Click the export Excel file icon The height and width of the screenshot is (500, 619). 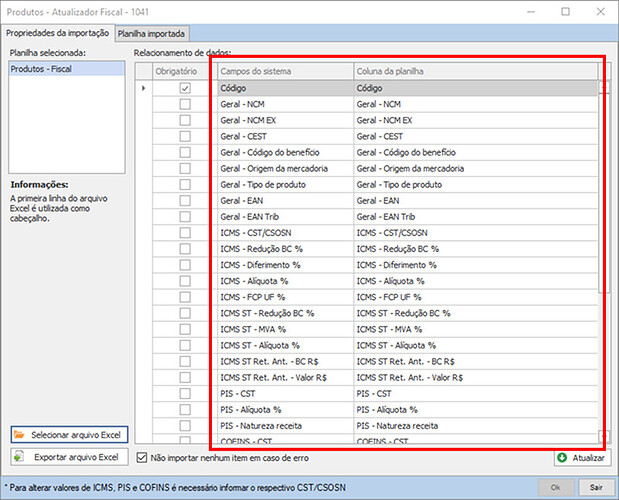click(x=21, y=458)
